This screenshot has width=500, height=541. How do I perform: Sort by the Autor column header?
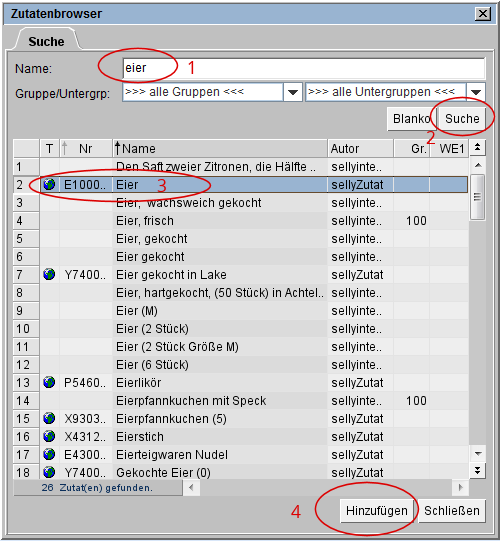coord(360,149)
